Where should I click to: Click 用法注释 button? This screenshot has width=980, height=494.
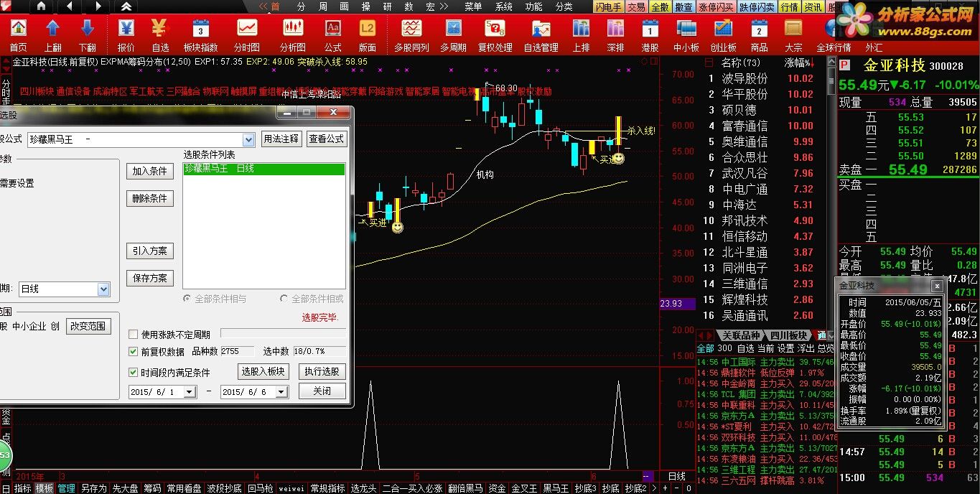[x=281, y=139]
